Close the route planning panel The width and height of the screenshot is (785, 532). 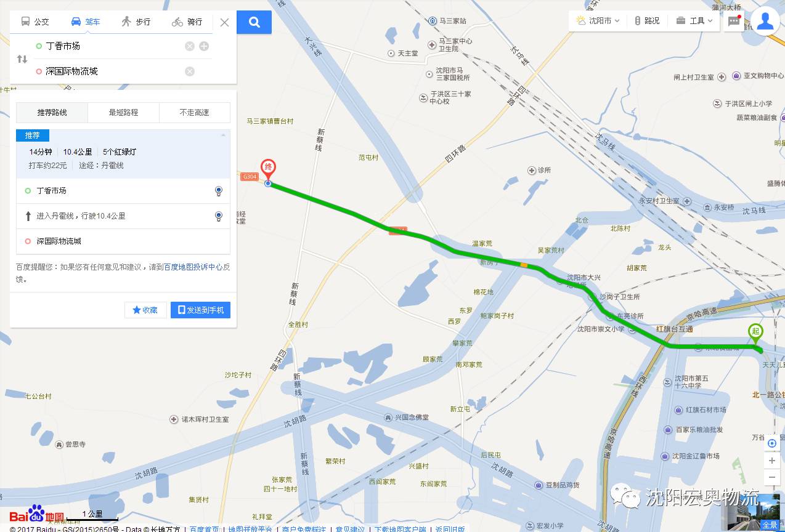point(224,22)
